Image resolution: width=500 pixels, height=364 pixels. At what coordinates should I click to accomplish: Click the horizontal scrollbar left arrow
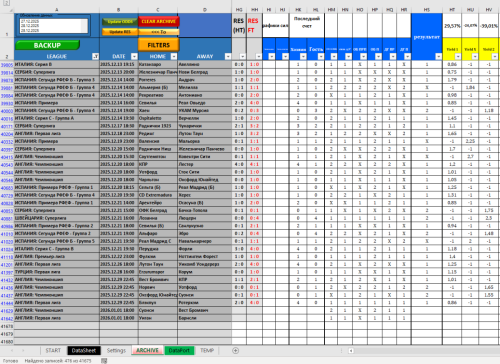[351, 350]
